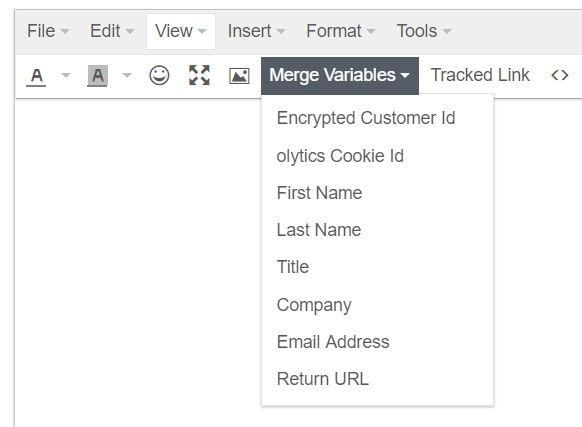Open the Format menu
This screenshot has width=582, height=427.
[x=341, y=31]
